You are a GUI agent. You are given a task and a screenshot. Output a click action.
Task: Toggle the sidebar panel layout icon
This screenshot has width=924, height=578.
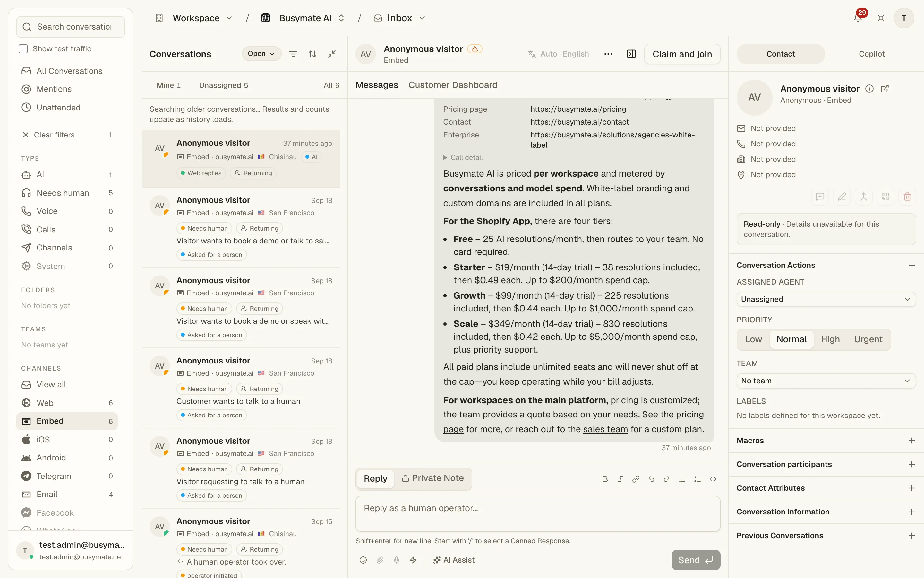click(x=631, y=54)
